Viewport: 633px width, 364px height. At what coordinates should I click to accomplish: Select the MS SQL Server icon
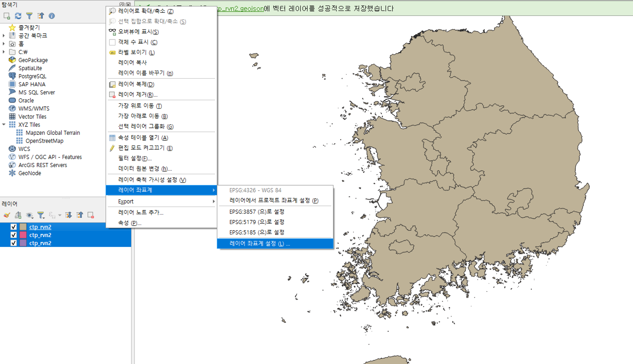click(x=12, y=92)
